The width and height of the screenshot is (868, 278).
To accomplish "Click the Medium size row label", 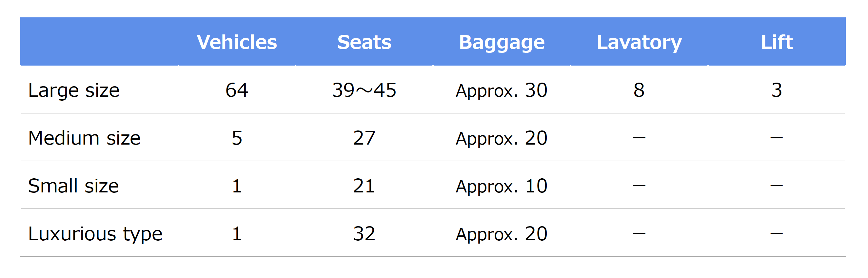I will 84,138.
